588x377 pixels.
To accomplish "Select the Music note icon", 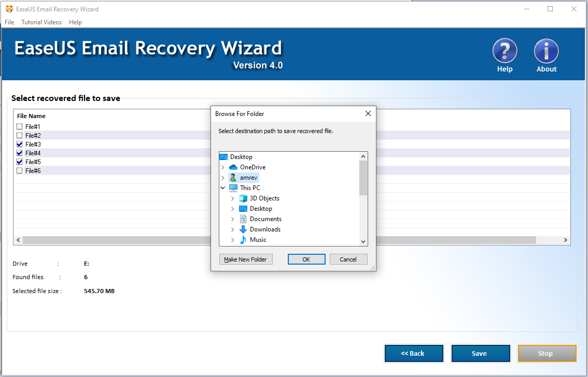I will pos(243,240).
